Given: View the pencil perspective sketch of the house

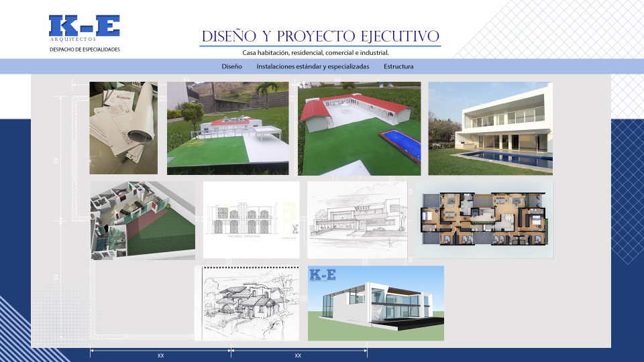Looking at the screenshot, I should 357,219.
